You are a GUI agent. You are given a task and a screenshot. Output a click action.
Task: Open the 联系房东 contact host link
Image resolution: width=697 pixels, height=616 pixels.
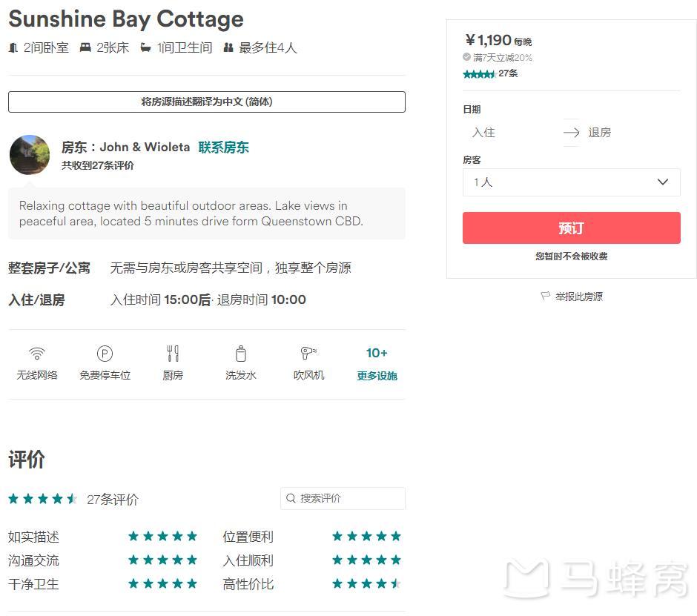click(223, 147)
